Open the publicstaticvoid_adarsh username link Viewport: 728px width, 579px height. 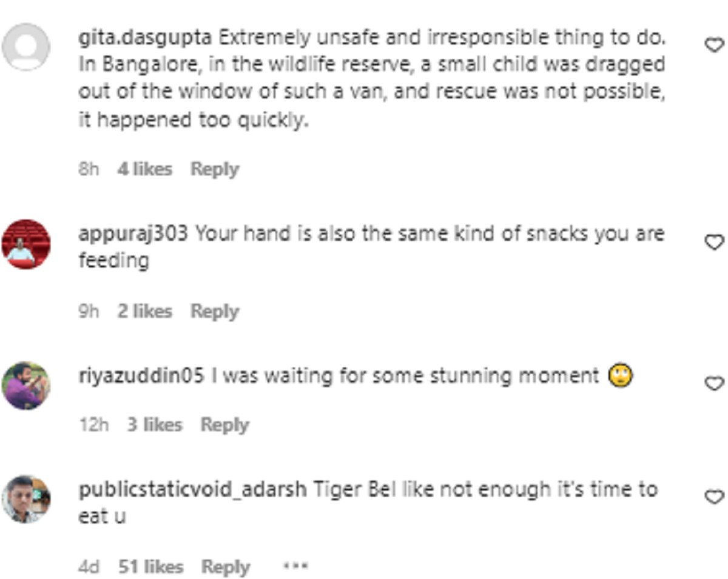click(192, 490)
